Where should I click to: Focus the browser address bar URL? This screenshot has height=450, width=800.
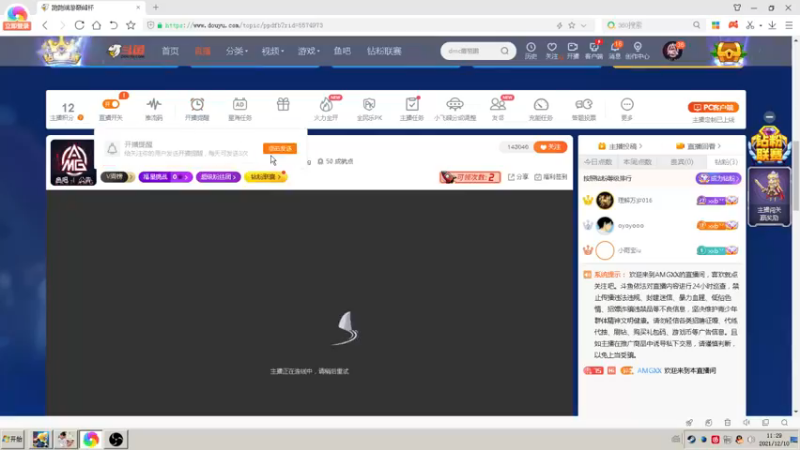tap(244, 25)
